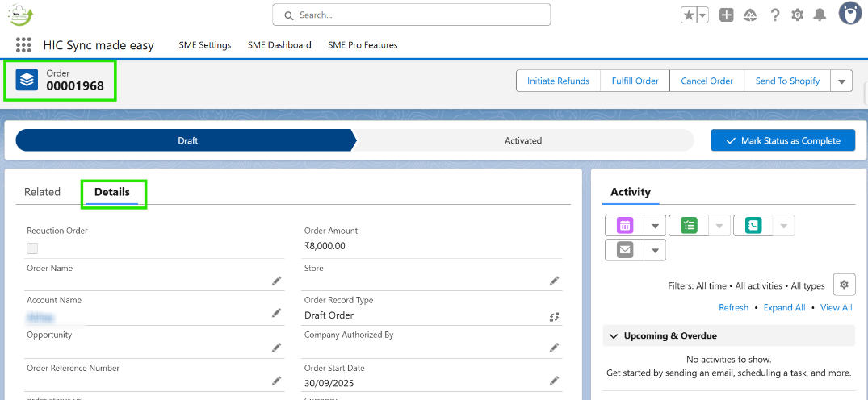Open the New Event dropdown arrow
Image resolution: width=868 pixels, height=400 pixels.
tap(656, 226)
